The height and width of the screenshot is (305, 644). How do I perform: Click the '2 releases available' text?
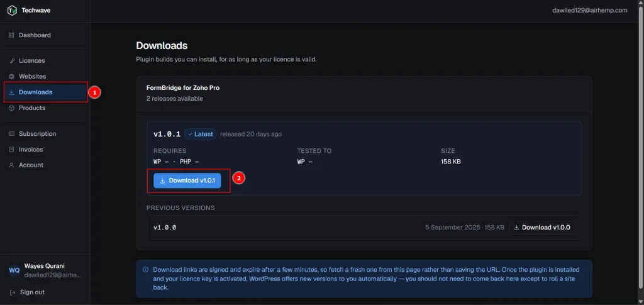point(175,99)
